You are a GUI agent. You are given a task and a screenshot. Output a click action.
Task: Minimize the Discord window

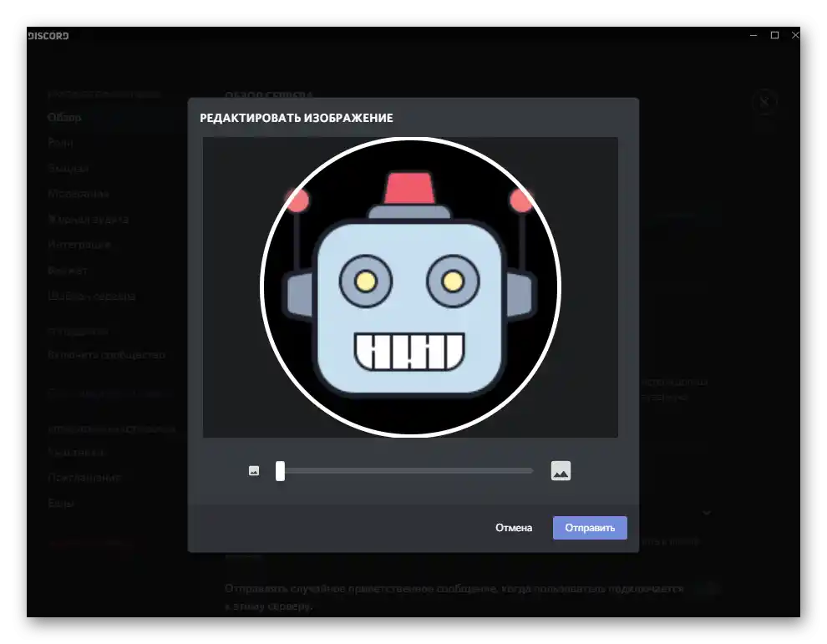pyautogui.click(x=753, y=35)
